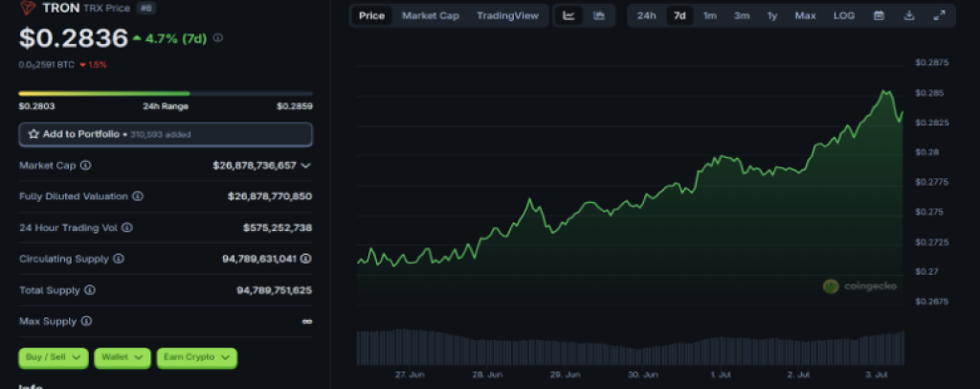This screenshot has height=389, width=980.
Task: Click the star icon in Add to Portfolio
Action: (x=33, y=134)
